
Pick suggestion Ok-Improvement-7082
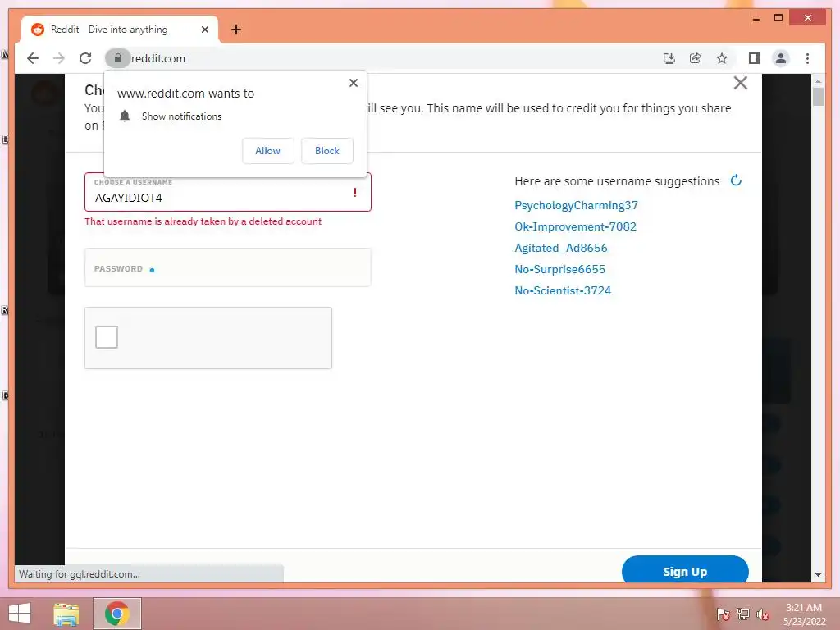click(x=575, y=226)
